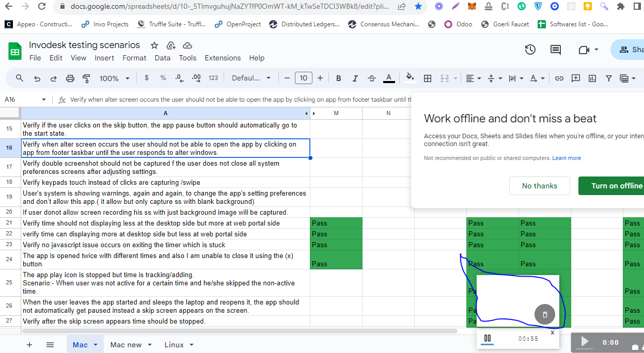Open the zoom 100% dropdown

coord(114,78)
